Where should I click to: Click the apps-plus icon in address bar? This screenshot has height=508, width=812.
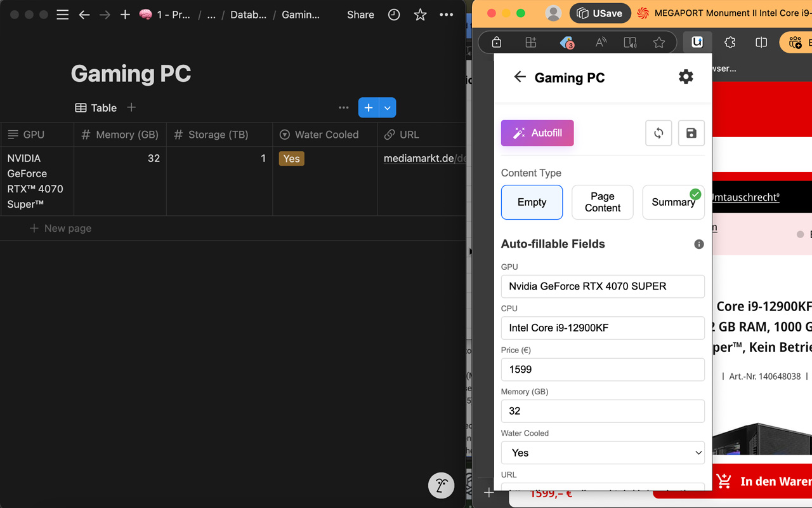click(531, 43)
